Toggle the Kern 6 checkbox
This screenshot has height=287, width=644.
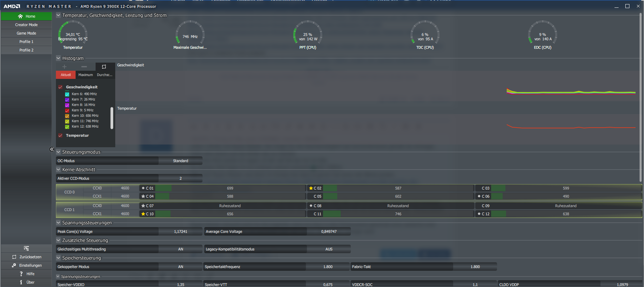[67, 94]
